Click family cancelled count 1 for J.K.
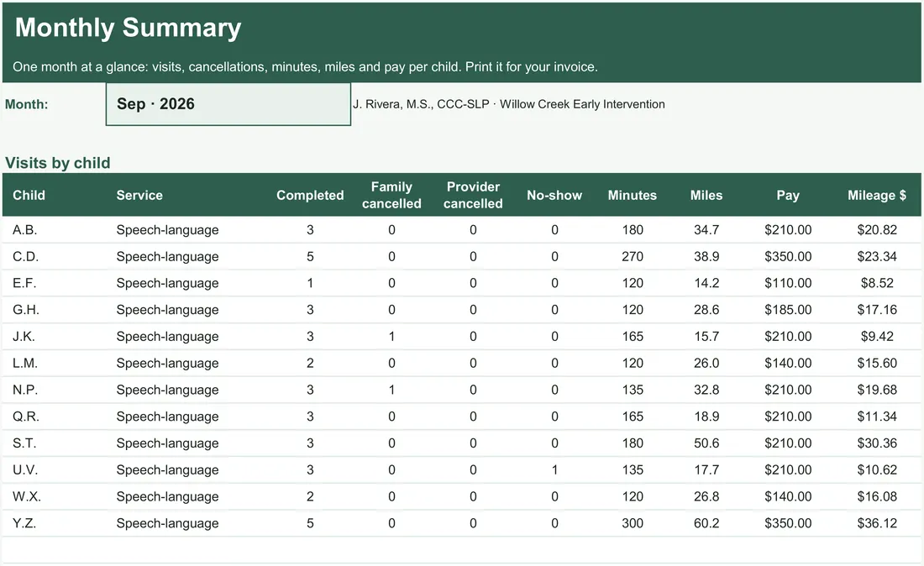Image resolution: width=924 pixels, height=566 pixels. (x=391, y=336)
